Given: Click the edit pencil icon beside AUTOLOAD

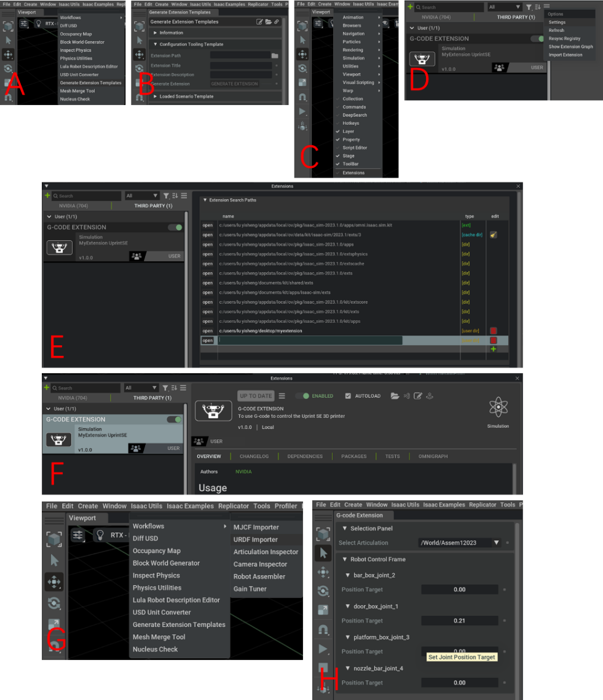Looking at the screenshot, I should click(x=417, y=396).
